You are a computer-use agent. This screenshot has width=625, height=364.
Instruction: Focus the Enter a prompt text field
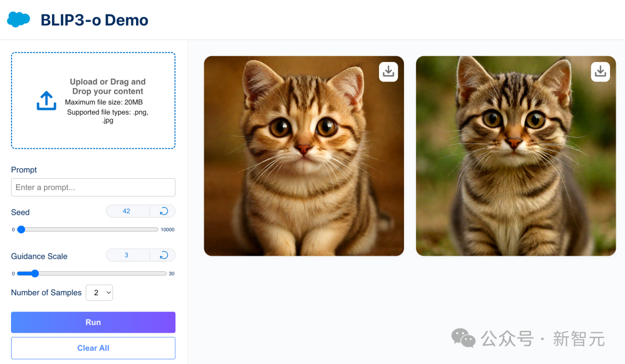click(x=93, y=187)
